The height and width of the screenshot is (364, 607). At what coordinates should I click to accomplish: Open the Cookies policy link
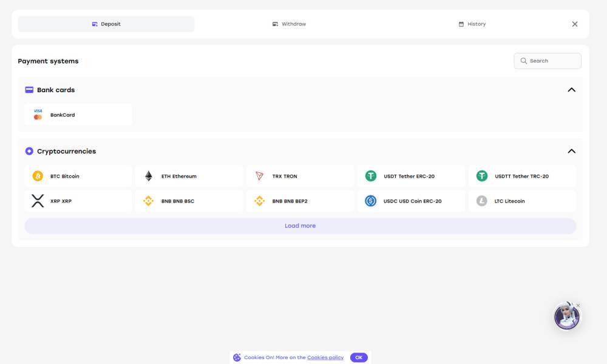point(325,357)
